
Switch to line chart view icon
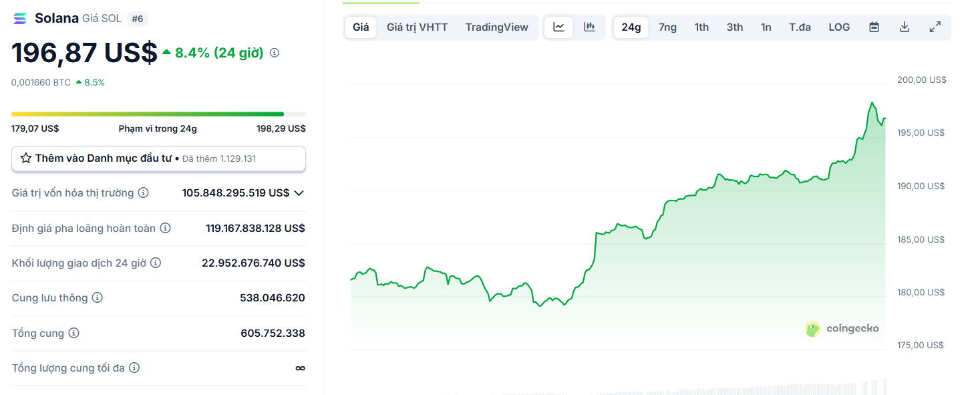tap(558, 27)
